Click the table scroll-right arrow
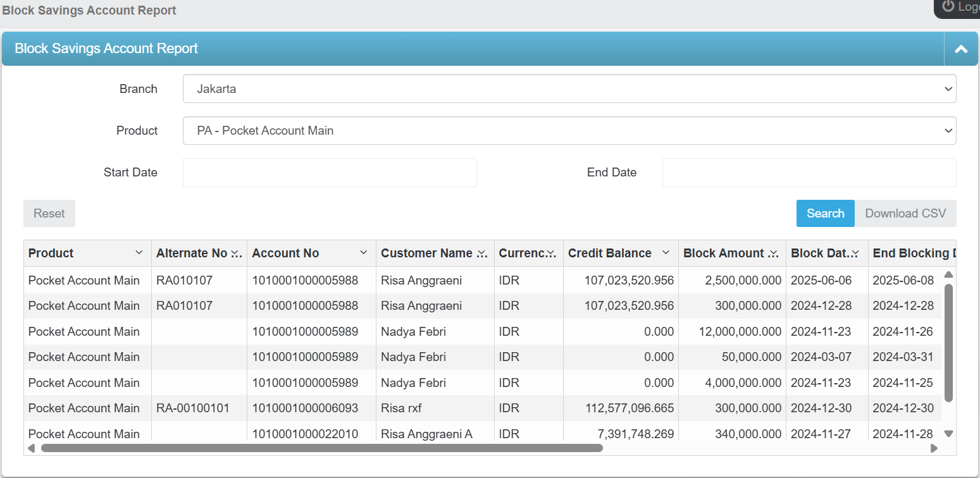Viewport: 980px width, 478px height. pos(934,448)
